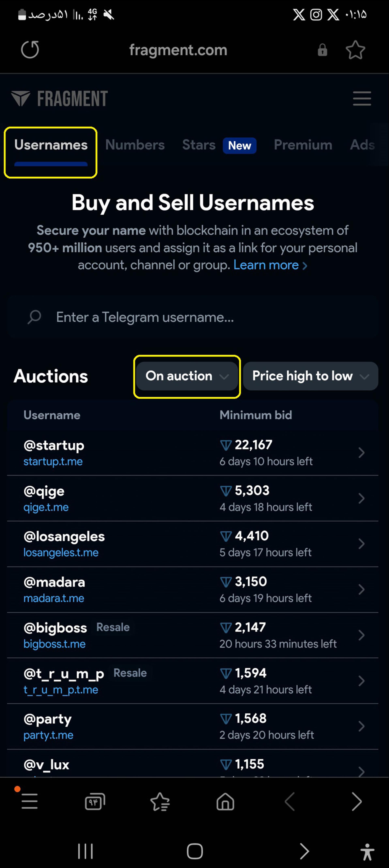The width and height of the screenshot is (389, 868).
Task: Open the losangeles.t.me link
Action: [61, 553]
